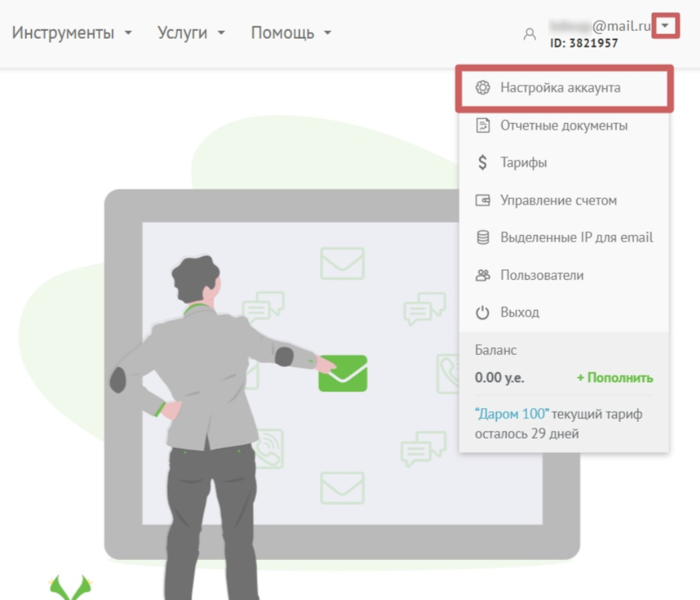
Task: Click the document icon beside Отчетные документы
Action: point(483,125)
